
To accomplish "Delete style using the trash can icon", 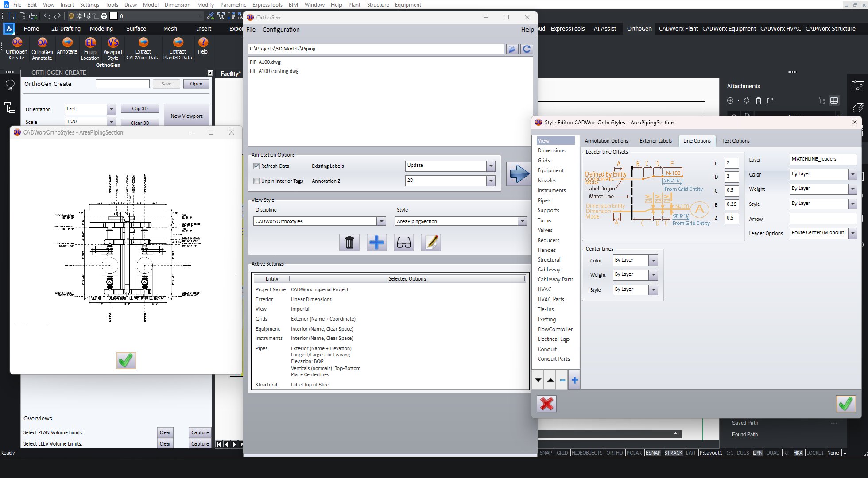I will coord(349,243).
